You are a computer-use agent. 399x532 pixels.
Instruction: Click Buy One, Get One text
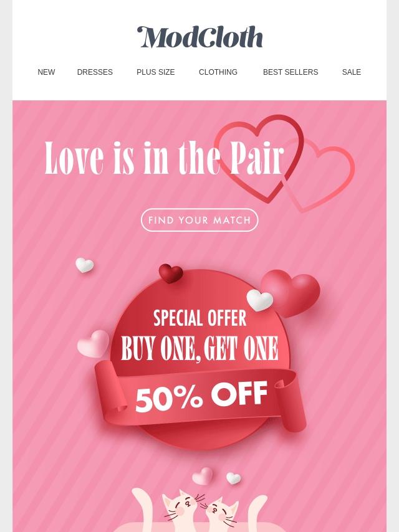coord(199,348)
